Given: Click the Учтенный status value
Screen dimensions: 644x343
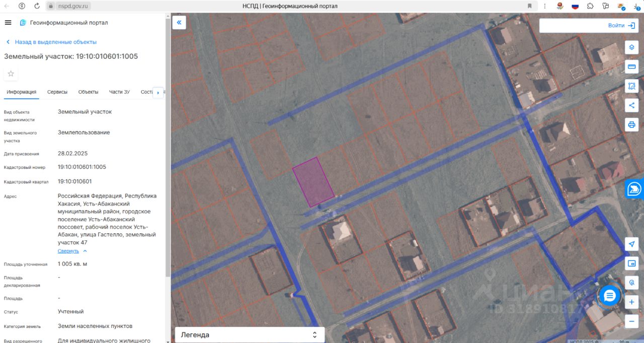Looking at the screenshot, I should 70,311.
